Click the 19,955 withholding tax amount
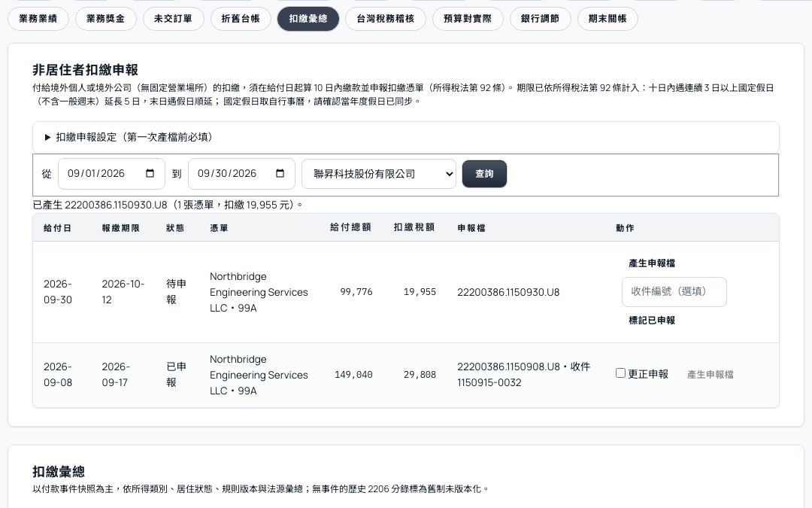 [420, 292]
